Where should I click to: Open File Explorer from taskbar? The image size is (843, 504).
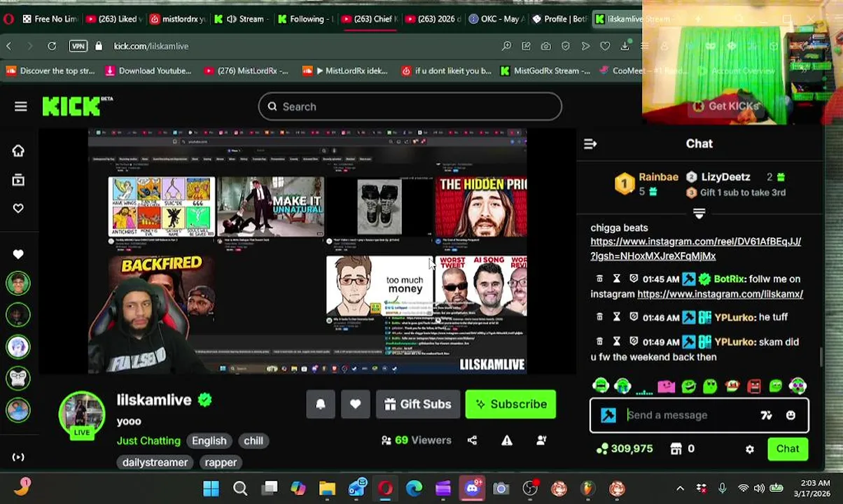pos(327,488)
